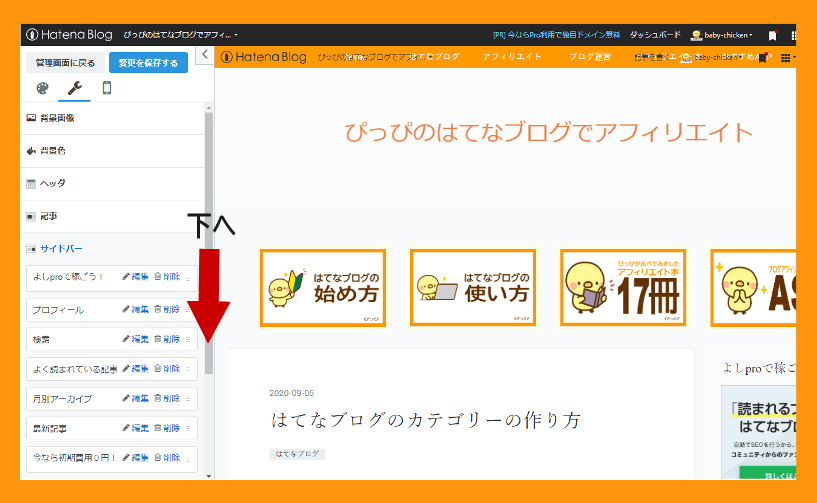Edit the 検索 module
817x503 pixels.
pos(135,339)
